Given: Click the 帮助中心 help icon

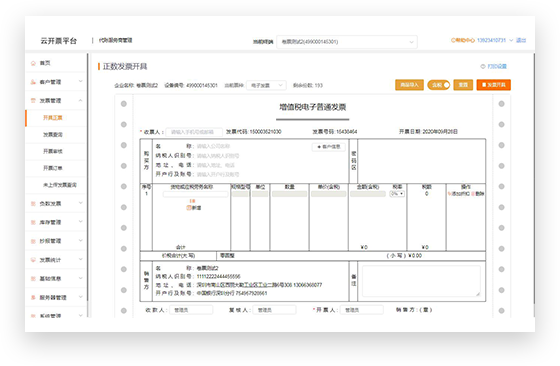Looking at the screenshot, I should click(x=453, y=40).
